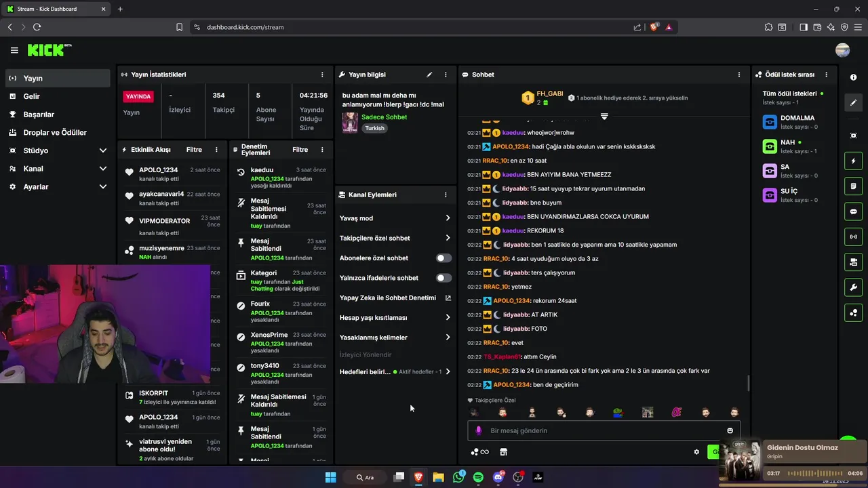Open the Yavaş mod options arrow
868x488 pixels.
pyautogui.click(x=448, y=218)
